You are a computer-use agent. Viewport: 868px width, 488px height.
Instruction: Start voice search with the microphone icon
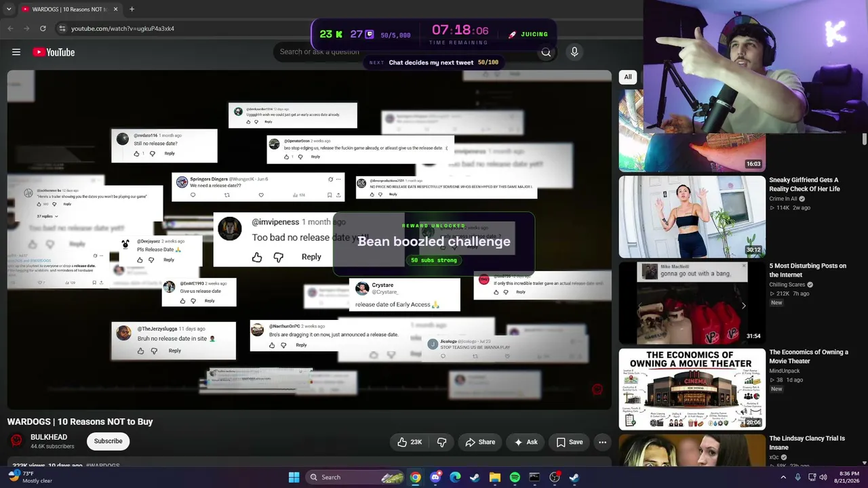coord(574,52)
